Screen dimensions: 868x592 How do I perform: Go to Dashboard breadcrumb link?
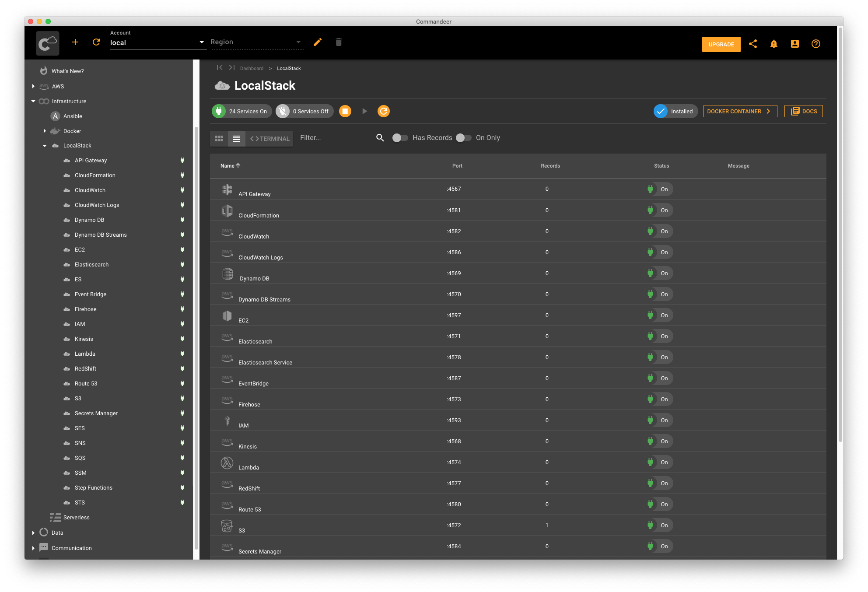pyautogui.click(x=252, y=68)
